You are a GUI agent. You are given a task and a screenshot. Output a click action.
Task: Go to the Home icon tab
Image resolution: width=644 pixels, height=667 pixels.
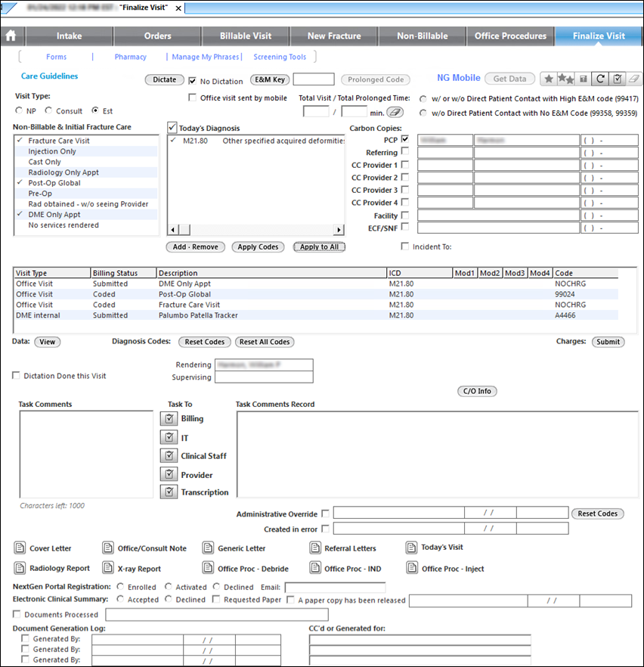pyautogui.click(x=11, y=36)
